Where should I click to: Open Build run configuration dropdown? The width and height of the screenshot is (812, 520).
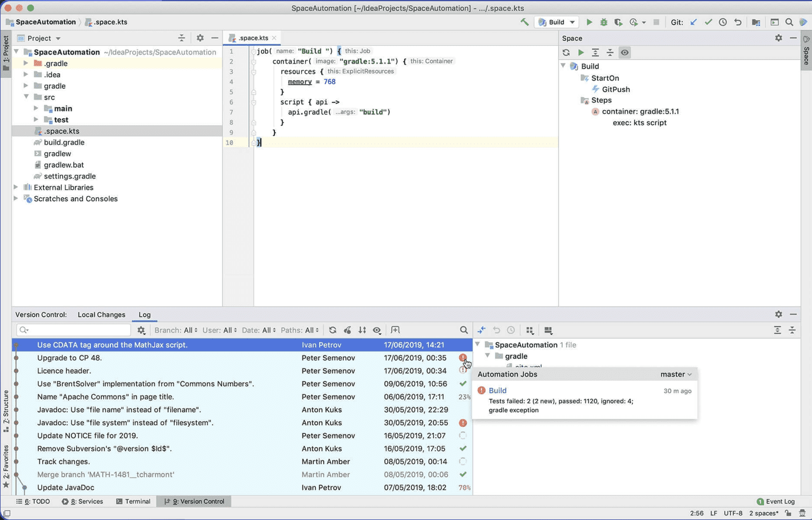coord(557,22)
